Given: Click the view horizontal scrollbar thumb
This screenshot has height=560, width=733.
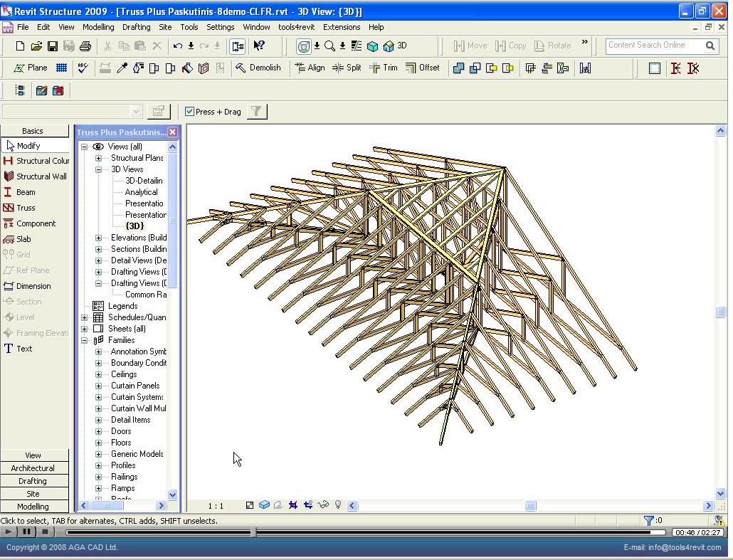Looking at the screenshot, I should [531, 505].
